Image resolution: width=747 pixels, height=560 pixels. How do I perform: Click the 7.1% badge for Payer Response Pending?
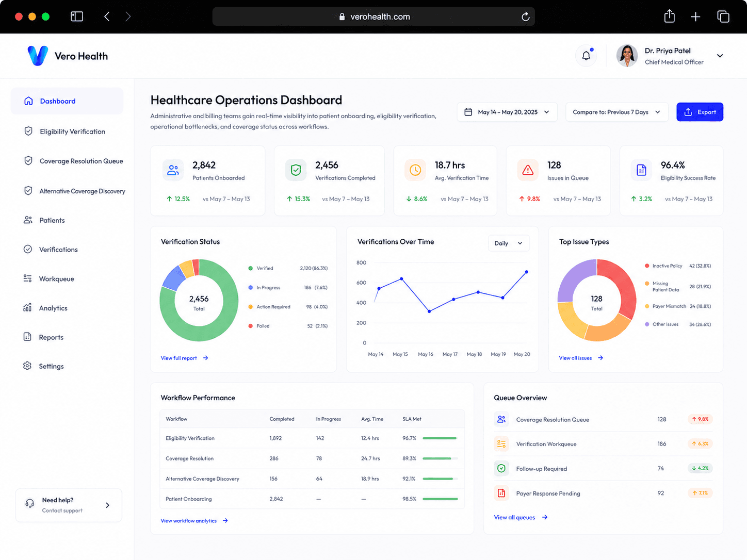pyautogui.click(x=700, y=493)
